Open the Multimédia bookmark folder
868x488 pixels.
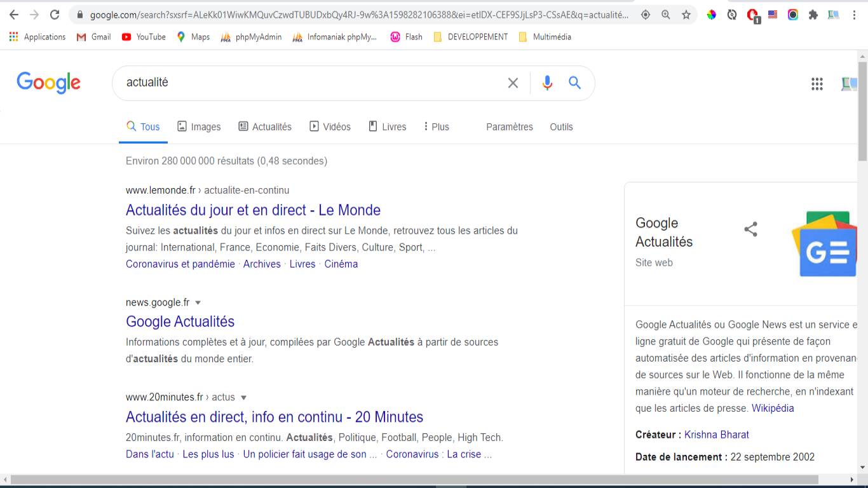point(545,37)
